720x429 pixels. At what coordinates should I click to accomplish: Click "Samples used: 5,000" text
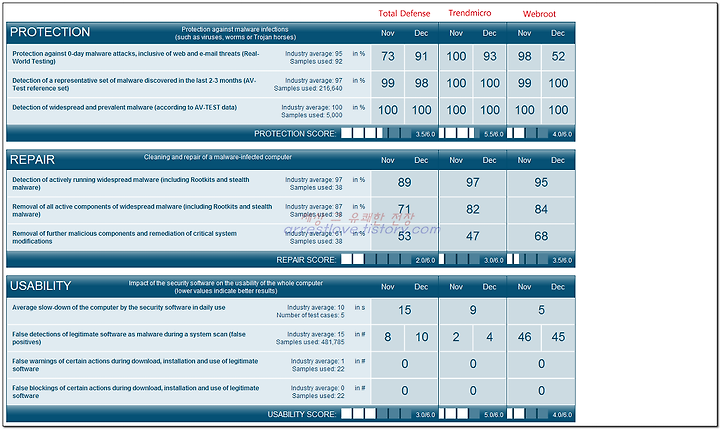coord(312,115)
